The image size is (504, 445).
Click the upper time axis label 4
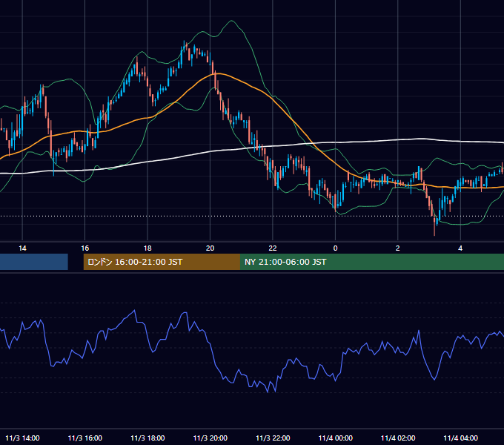pyautogui.click(x=460, y=248)
